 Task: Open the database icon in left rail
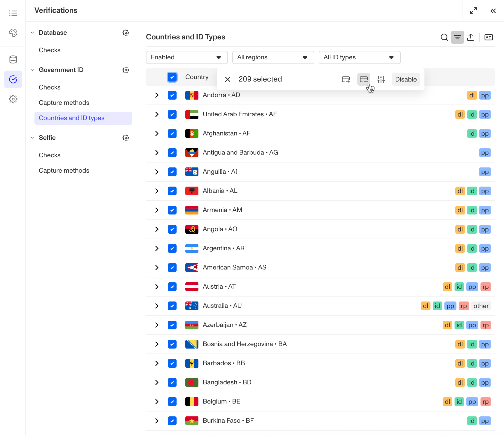click(13, 59)
